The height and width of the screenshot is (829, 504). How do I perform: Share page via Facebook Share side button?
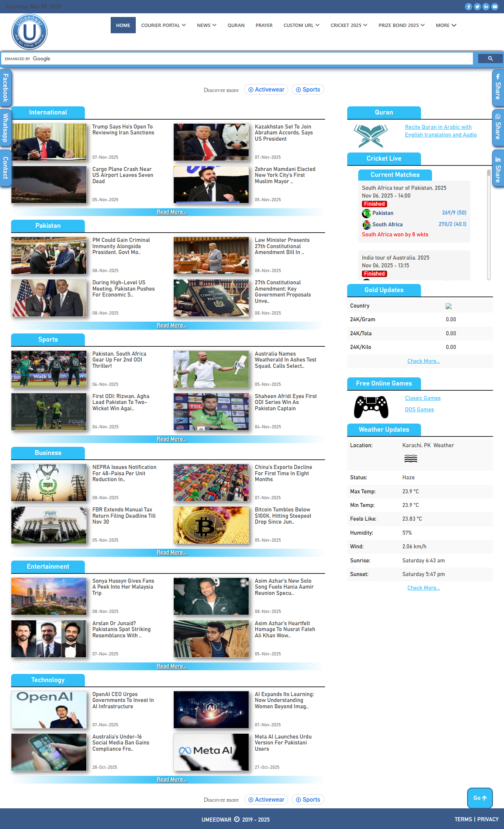[x=498, y=88]
